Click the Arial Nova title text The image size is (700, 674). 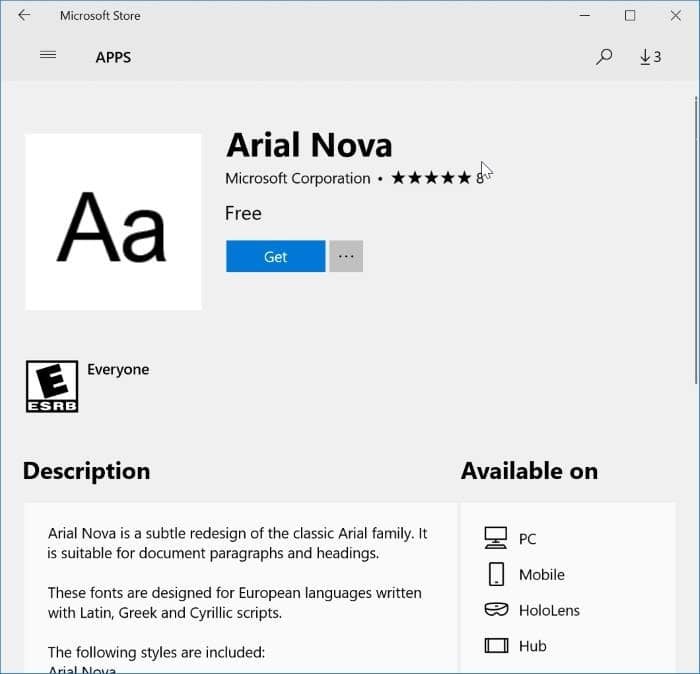coord(309,145)
